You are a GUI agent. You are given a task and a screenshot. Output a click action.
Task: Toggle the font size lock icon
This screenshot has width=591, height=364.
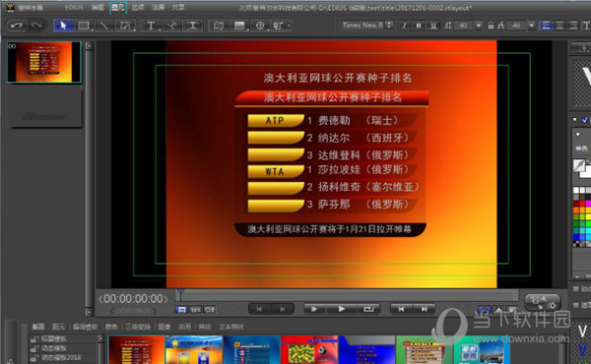pos(491,26)
